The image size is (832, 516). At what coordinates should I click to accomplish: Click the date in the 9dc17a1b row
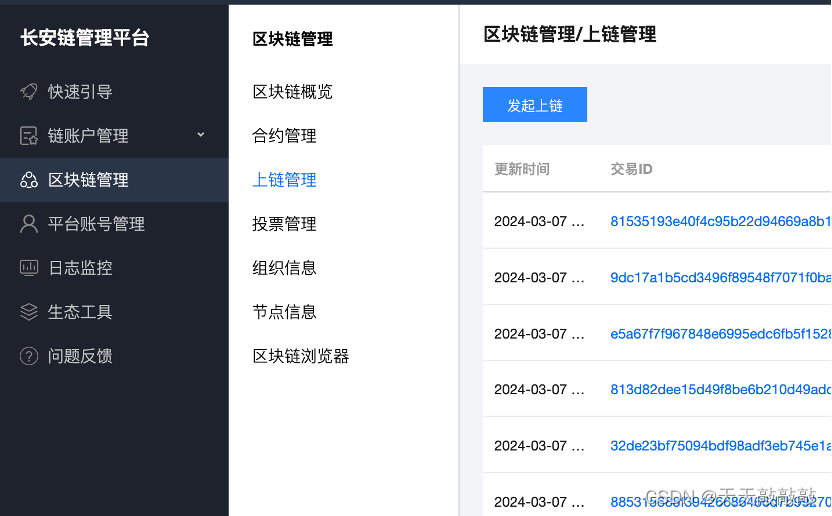click(x=539, y=278)
